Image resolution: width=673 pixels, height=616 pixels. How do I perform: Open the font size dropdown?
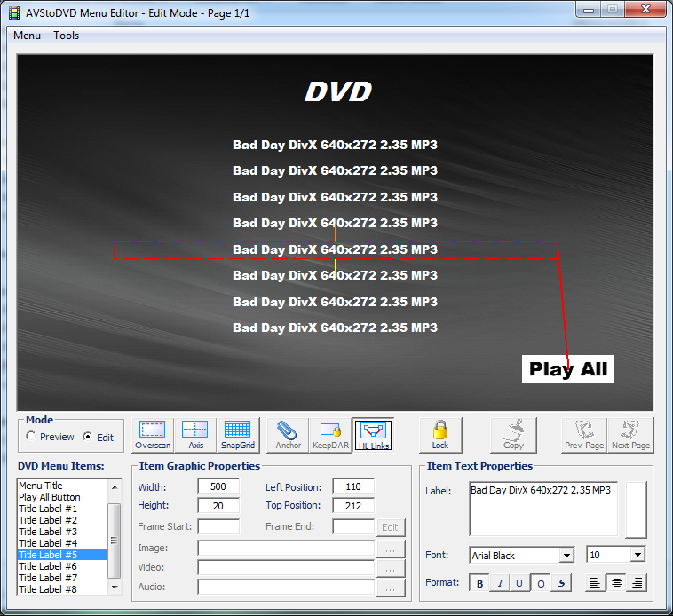tap(637, 555)
